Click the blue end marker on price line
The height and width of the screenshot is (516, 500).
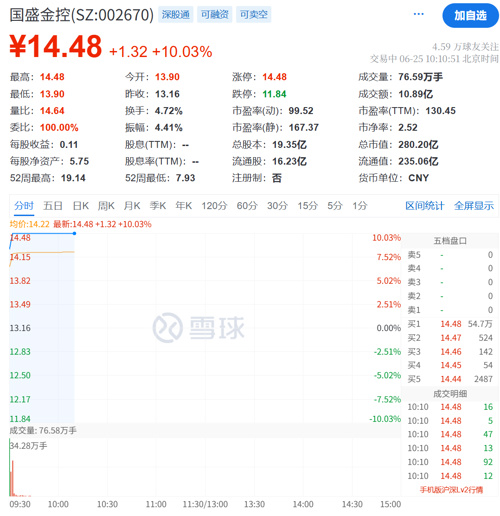74,233
